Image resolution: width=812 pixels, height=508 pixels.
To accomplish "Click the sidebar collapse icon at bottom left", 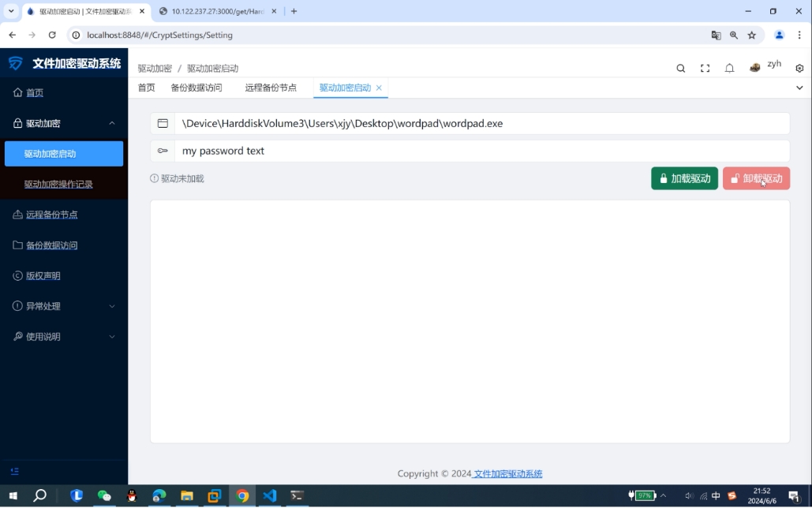I will tap(15, 472).
